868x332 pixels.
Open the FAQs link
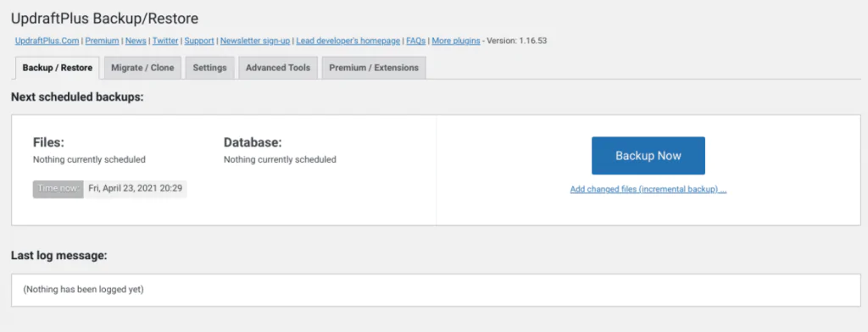415,41
